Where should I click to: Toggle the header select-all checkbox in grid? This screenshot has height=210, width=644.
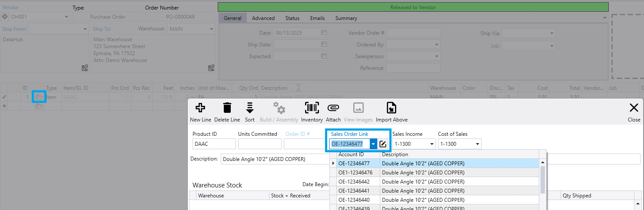14,88
